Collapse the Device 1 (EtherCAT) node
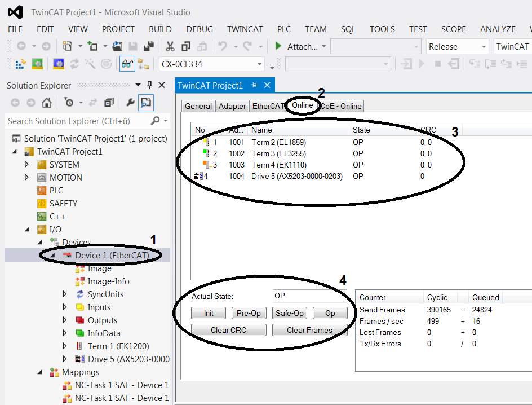The height and width of the screenshot is (405, 532). tap(52, 256)
